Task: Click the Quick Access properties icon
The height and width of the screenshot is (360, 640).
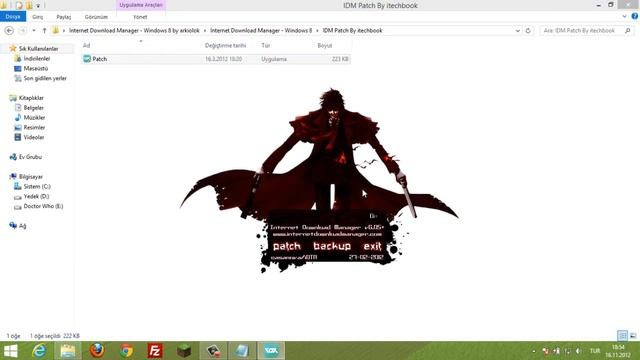Action: (x=19, y=5)
